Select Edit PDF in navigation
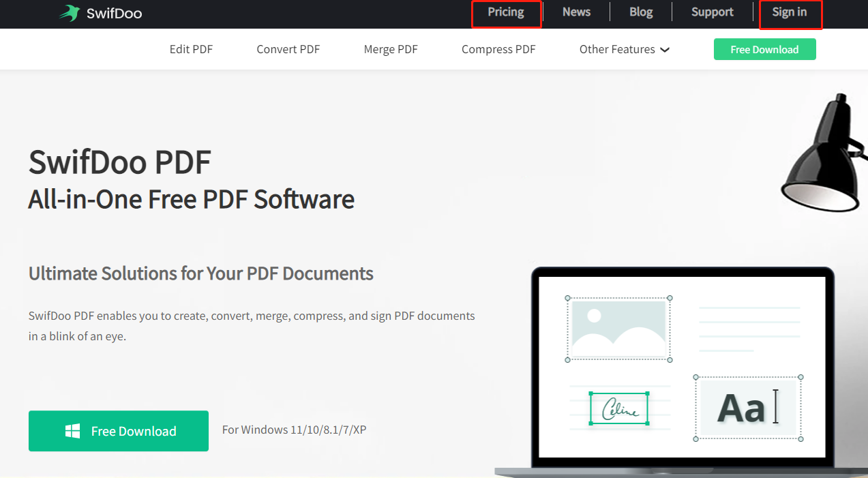Viewport: 868px width, 478px height. (191, 49)
